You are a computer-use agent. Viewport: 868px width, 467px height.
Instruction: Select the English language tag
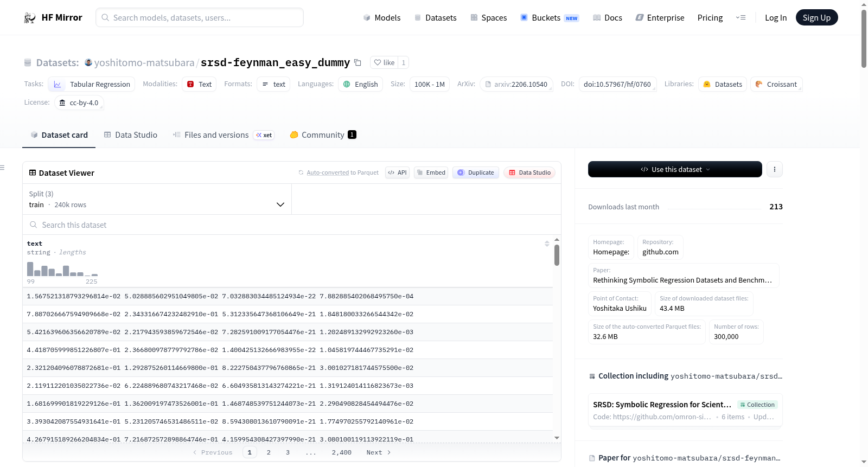pyautogui.click(x=361, y=84)
